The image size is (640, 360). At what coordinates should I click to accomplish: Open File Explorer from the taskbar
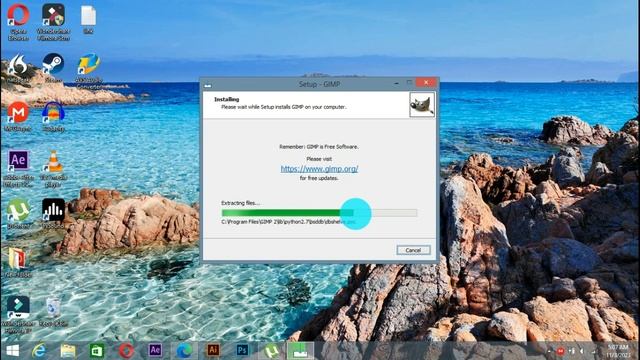pos(68,350)
